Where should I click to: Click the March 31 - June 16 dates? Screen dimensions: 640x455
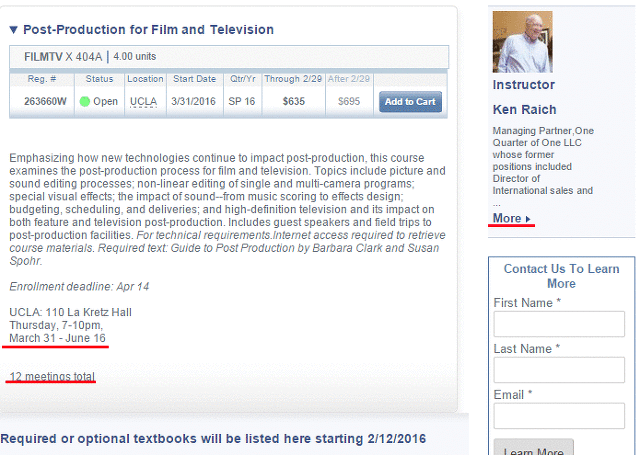pyautogui.click(x=58, y=338)
